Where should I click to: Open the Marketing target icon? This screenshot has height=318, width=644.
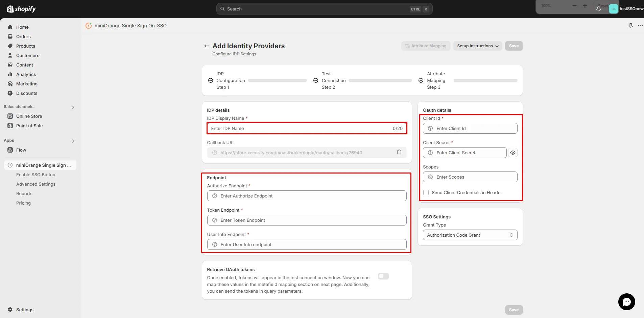point(10,84)
